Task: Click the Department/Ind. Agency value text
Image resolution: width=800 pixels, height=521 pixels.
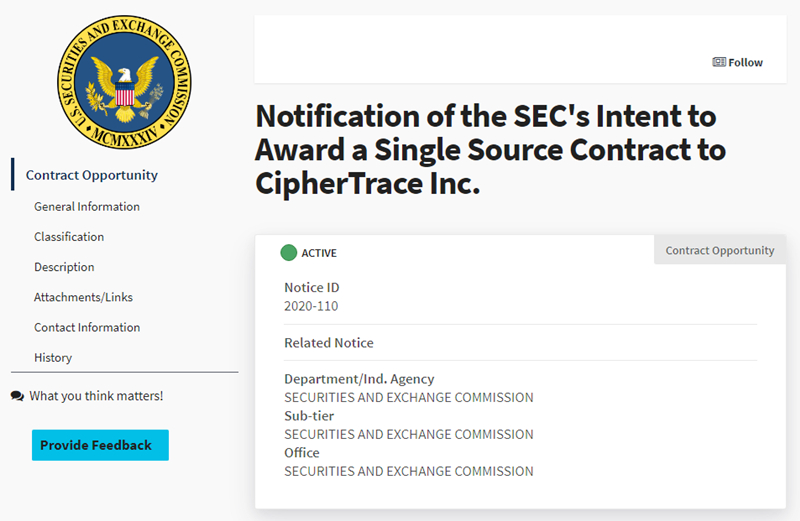Action: pos(408,397)
